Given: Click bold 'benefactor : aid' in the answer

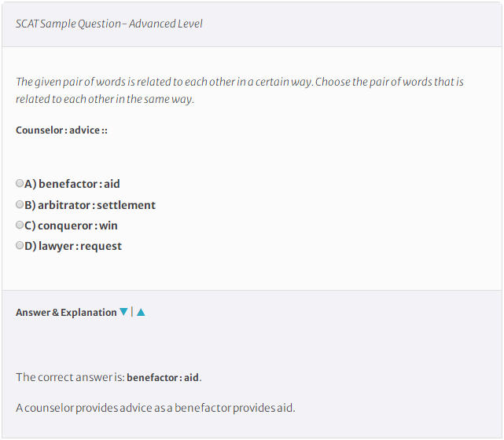Looking at the screenshot, I should pyautogui.click(x=163, y=378).
